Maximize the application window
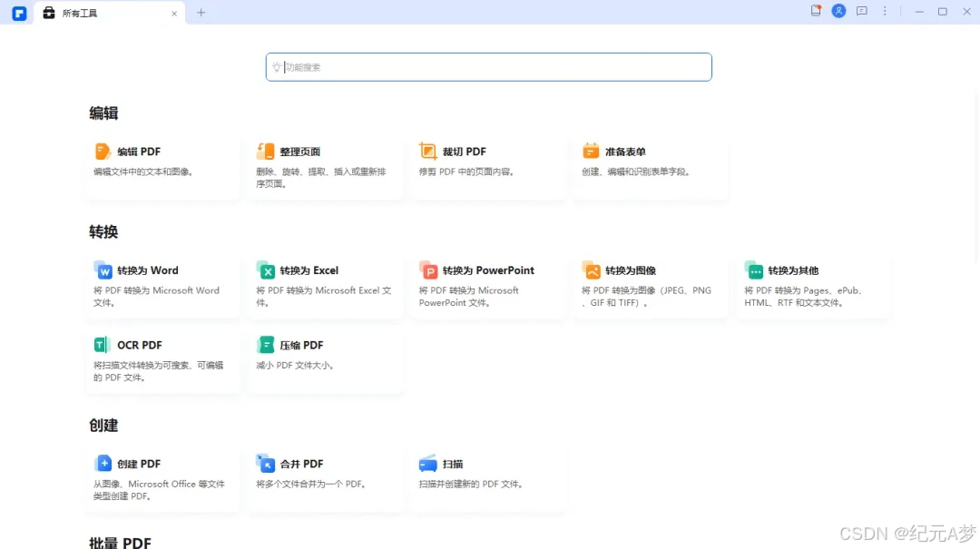The height and width of the screenshot is (549, 980). coord(943,11)
